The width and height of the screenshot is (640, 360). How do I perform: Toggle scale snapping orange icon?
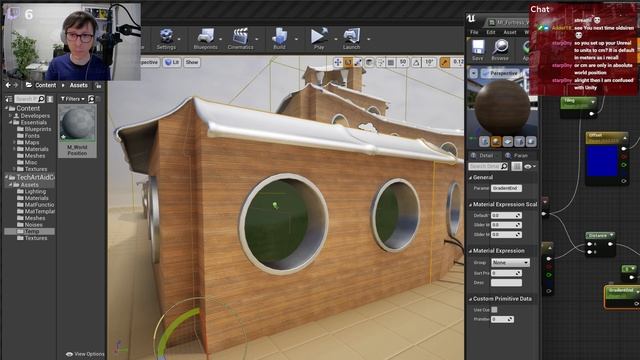tap(445, 62)
